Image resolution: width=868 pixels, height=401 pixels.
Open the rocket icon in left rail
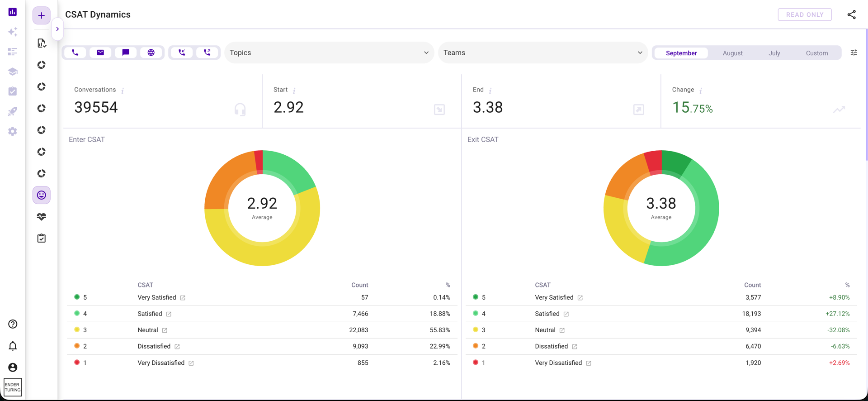pos(13,111)
